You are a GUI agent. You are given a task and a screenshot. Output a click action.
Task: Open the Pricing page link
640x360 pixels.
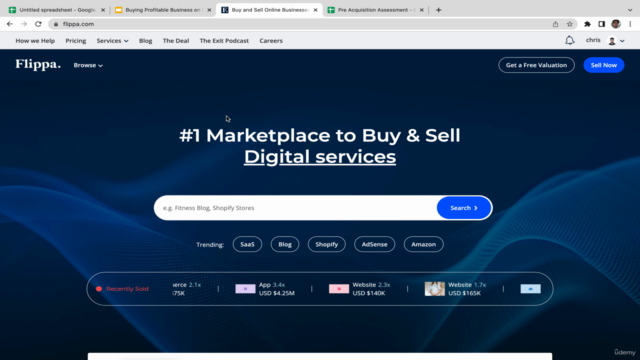(76, 41)
